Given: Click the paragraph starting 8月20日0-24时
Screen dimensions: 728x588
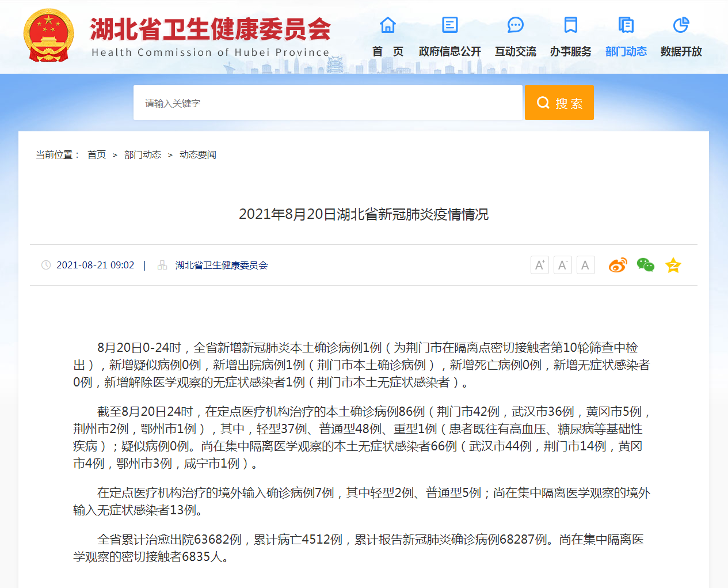Looking at the screenshot, I should [x=361, y=365].
